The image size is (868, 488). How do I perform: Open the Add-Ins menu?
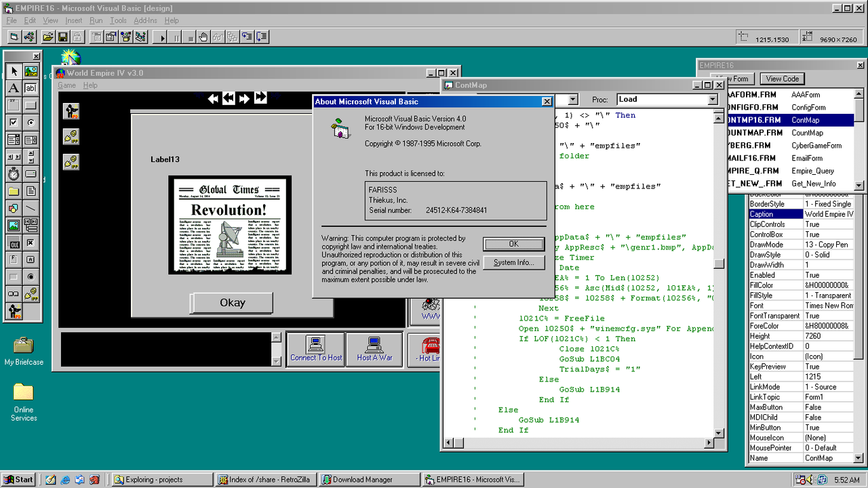tap(145, 20)
